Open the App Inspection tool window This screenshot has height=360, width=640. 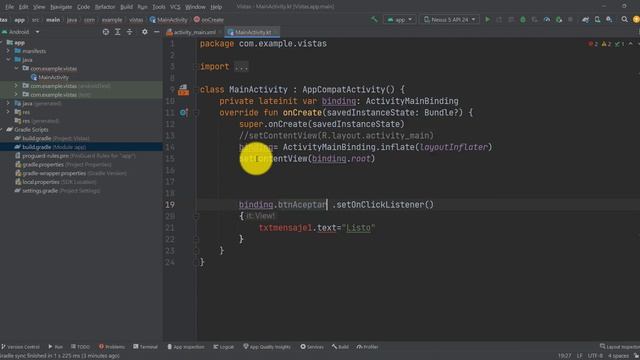(186, 347)
